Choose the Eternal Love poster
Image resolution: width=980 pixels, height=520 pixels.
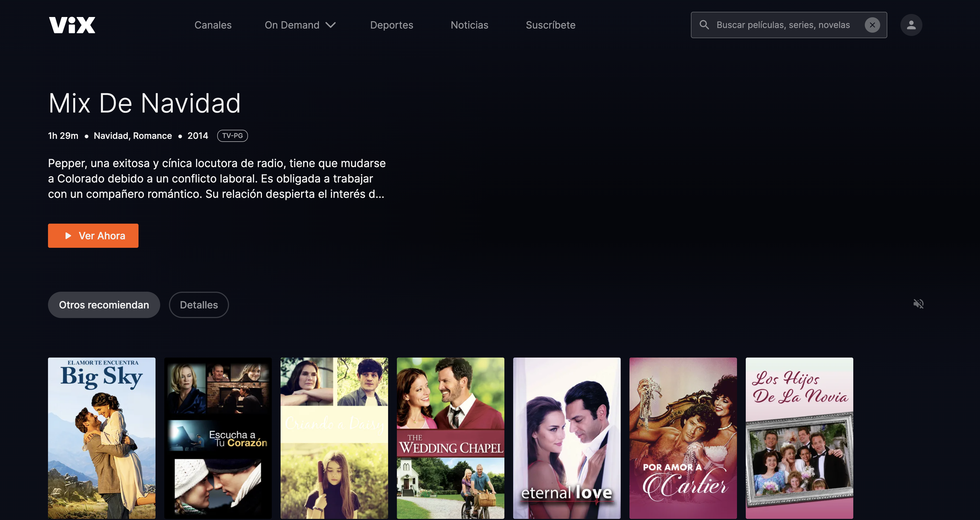[x=566, y=438]
